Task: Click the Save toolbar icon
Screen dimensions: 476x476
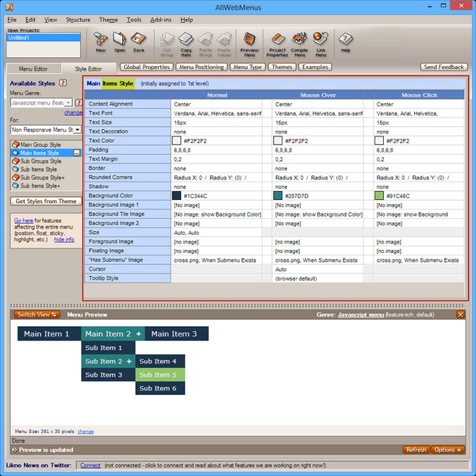Action: (x=138, y=43)
